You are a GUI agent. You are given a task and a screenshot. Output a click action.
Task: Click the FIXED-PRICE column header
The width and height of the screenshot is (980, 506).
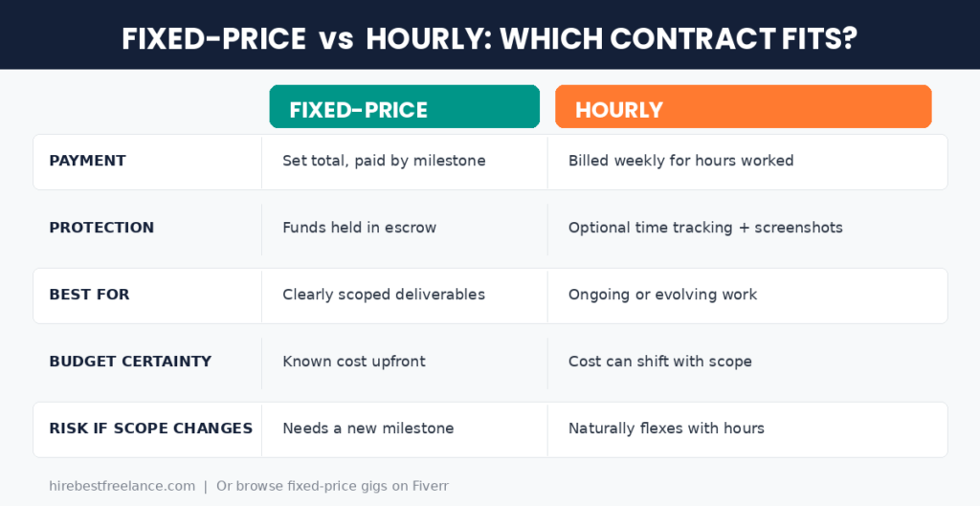[x=405, y=107]
